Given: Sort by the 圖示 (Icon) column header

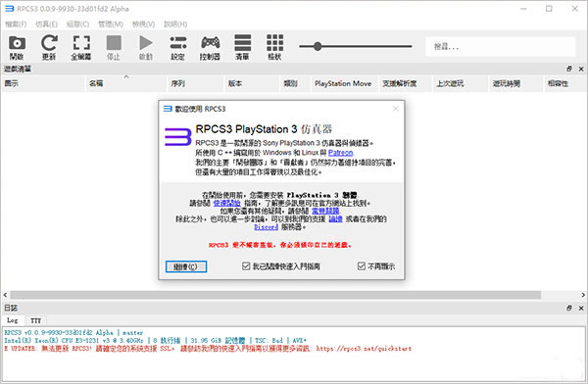Looking at the screenshot, I should 43,83.
